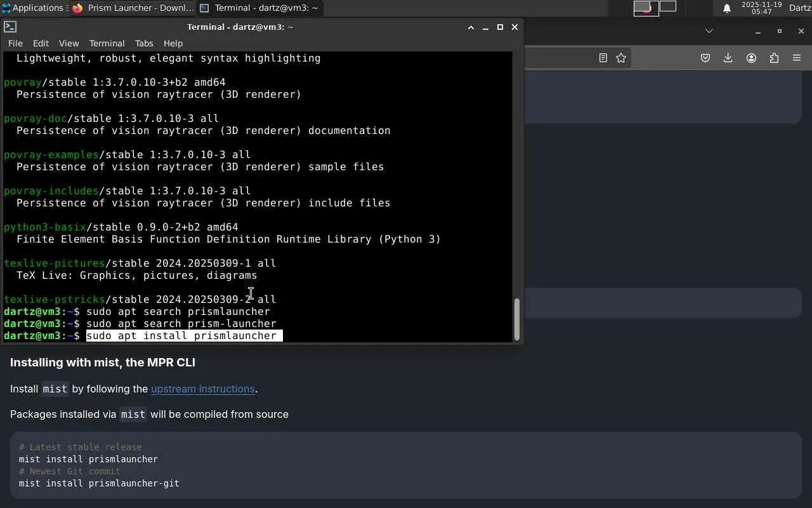Select the Terminal taskbar button in the panel
812x508 pixels.
click(x=260, y=8)
